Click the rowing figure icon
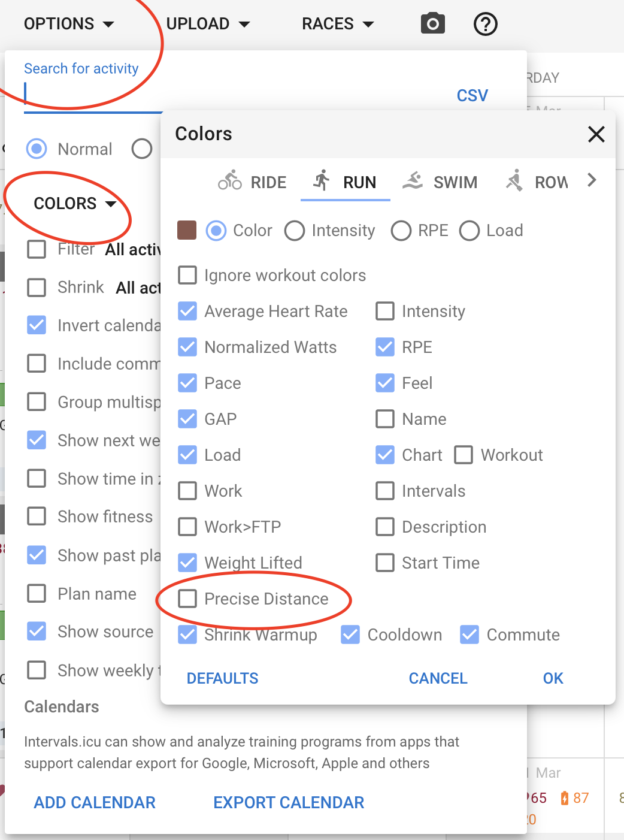This screenshot has height=840, width=624. 514,180
